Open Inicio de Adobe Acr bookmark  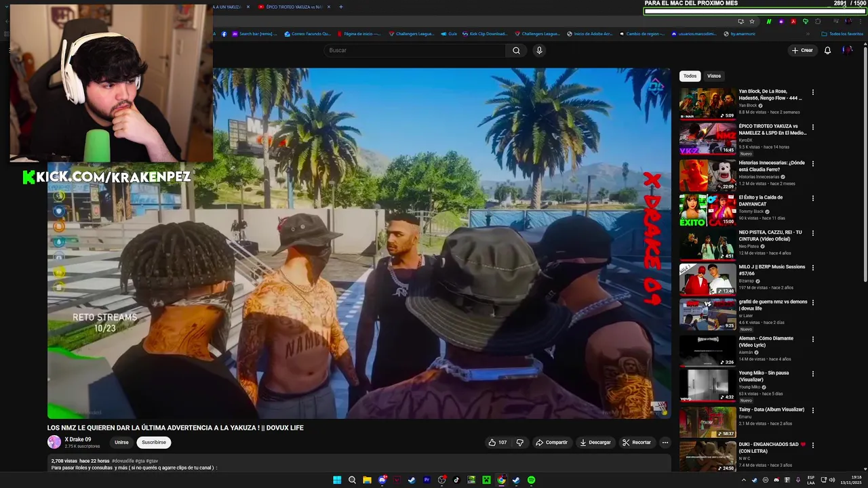click(x=589, y=33)
